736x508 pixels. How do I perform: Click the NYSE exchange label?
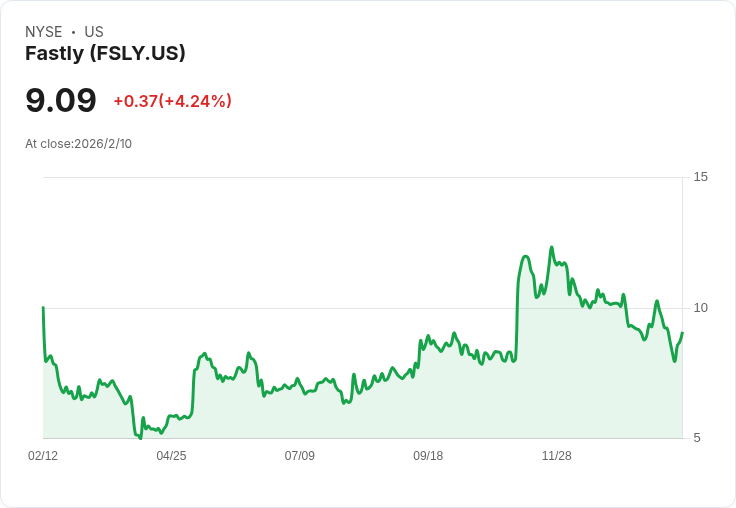pos(43,32)
